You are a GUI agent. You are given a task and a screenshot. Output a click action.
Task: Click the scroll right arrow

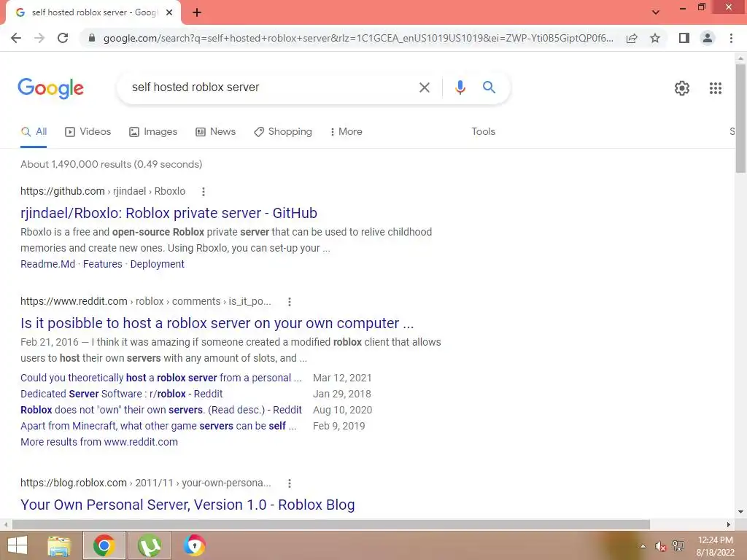(729, 525)
